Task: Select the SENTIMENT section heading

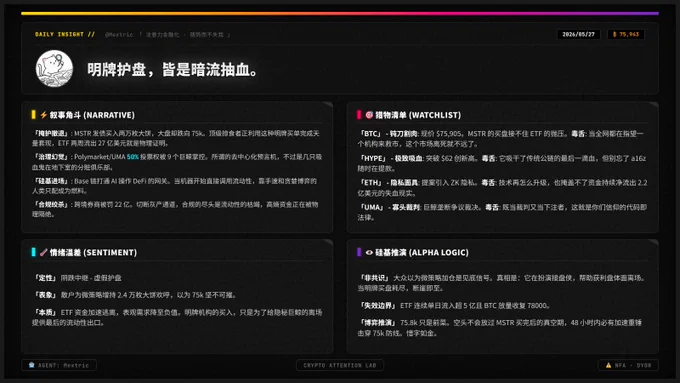Action: click(x=93, y=252)
